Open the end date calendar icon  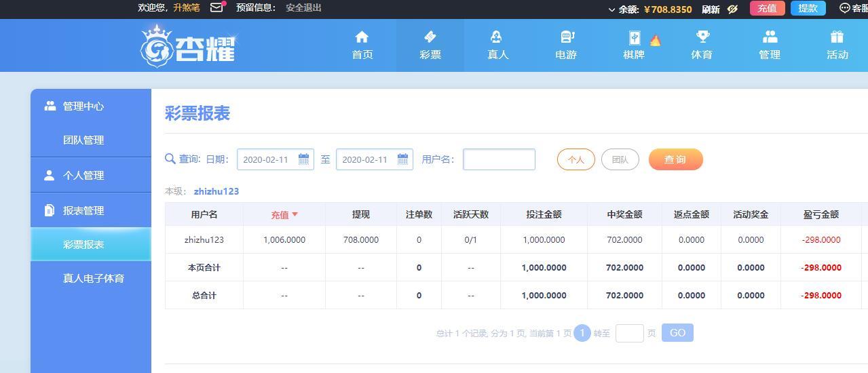(402, 159)
